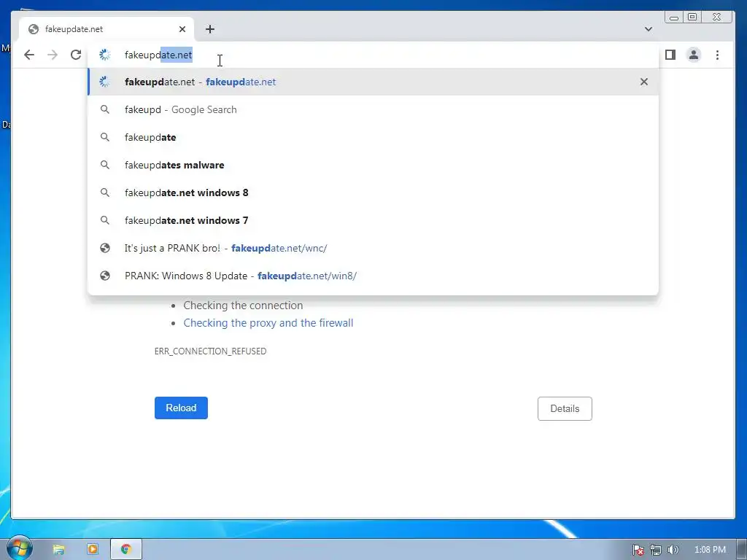Open 'Checking the proxy and the firewall' link
The height and width of the screenshot is (560, 747).
click(268, 323)
